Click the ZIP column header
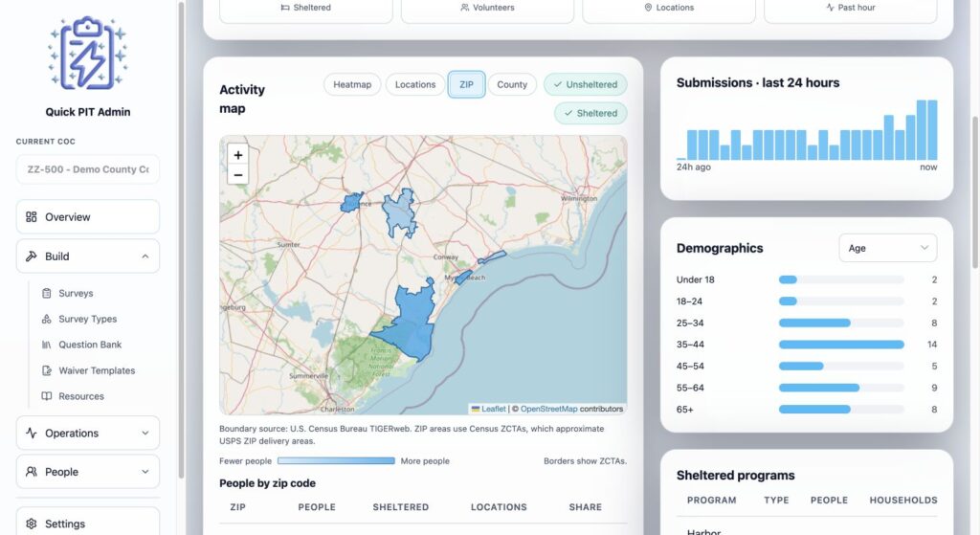The width and height of the screenshot is (980, 535). (237, 507)
